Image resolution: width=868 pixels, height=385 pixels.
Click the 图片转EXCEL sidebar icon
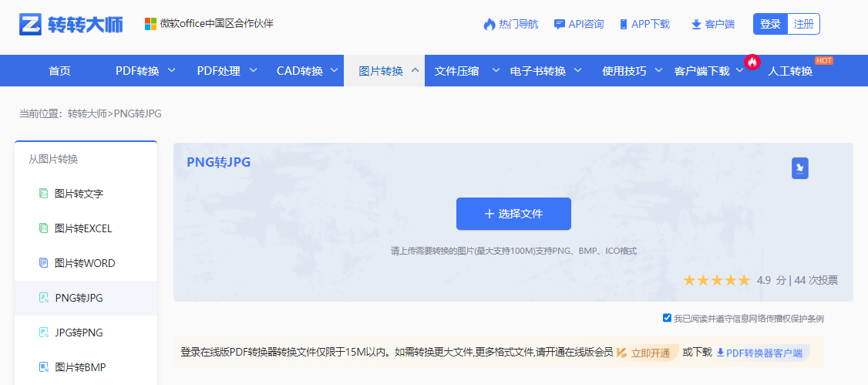[44, 228]
